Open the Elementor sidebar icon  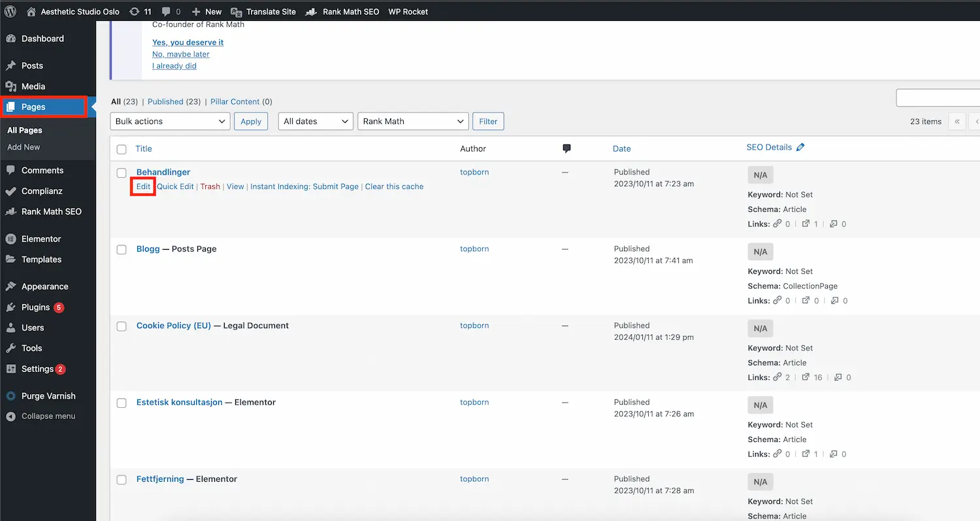(10, 239)
